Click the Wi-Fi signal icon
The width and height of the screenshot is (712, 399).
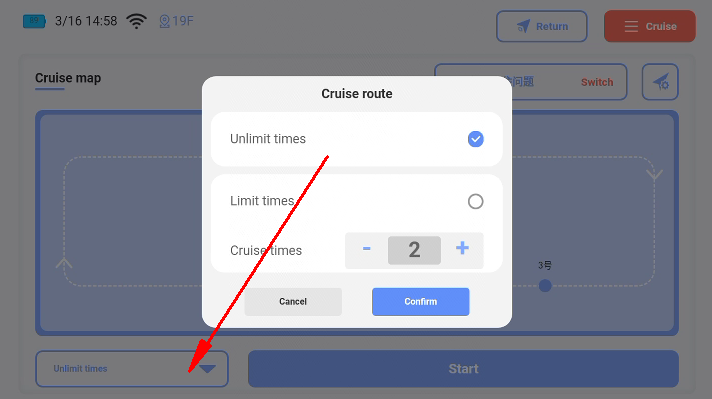pyautogui.click(x=136, y=21)
